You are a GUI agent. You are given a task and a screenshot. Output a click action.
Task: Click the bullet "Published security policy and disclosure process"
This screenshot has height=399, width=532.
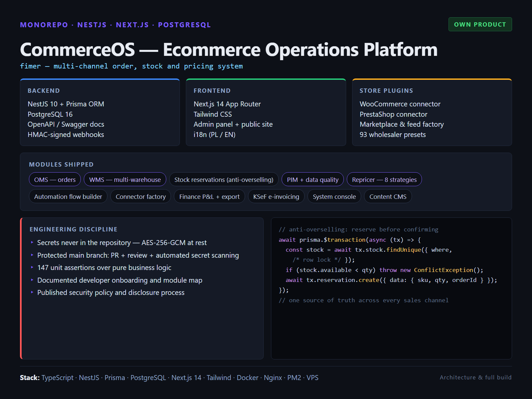click(111, 293)
